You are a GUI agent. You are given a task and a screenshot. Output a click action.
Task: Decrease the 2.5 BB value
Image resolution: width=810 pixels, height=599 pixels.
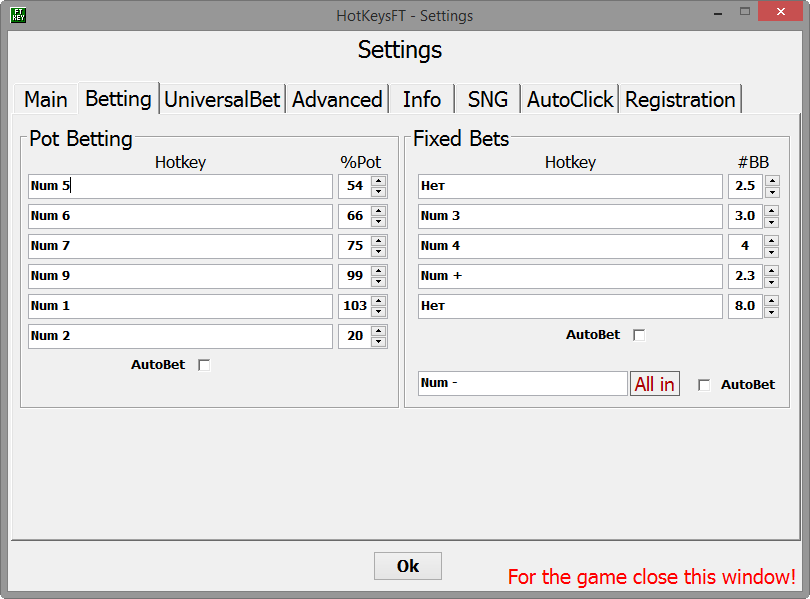tap(772, 192)
